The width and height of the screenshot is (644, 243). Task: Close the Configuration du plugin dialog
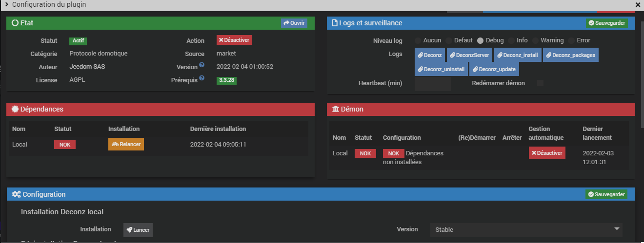coord(638,4)
